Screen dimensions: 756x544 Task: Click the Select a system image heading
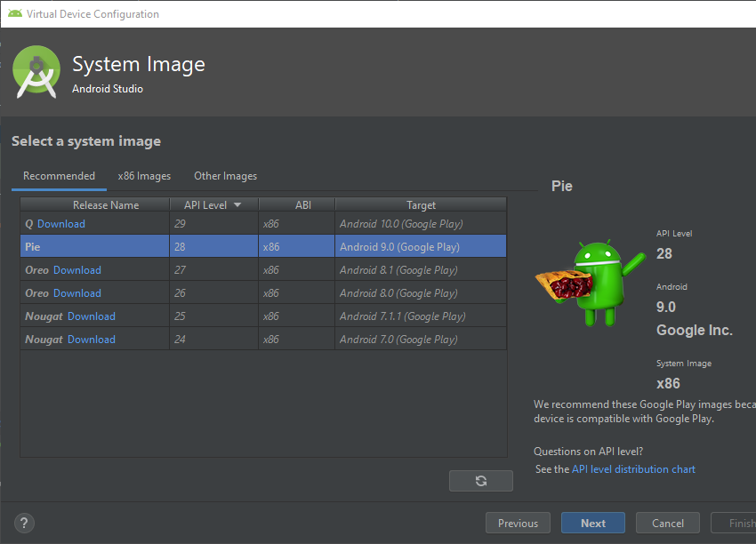click(x=86, y=141)
